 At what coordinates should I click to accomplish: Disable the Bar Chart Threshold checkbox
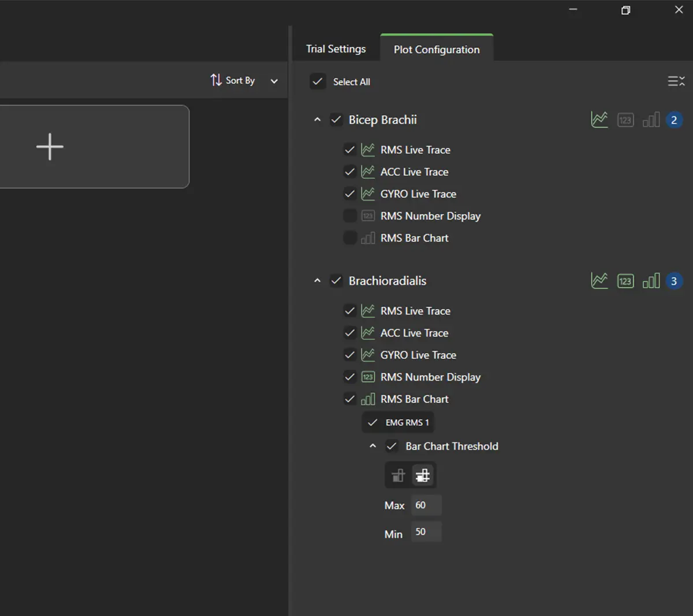pos(392,446)
